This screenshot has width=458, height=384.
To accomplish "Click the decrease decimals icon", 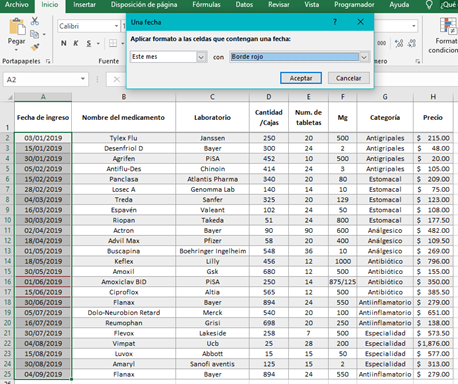I will [412, 43].
